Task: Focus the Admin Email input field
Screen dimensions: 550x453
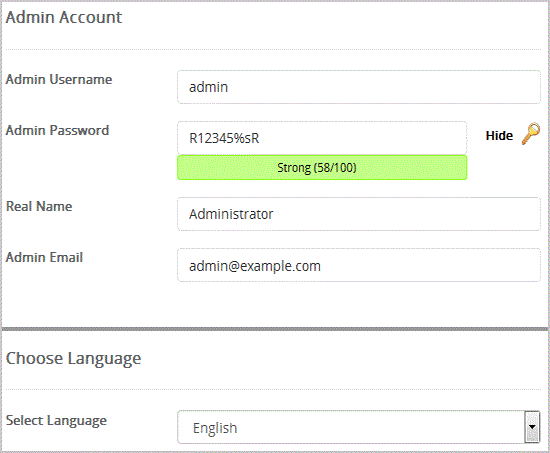Action: 358,265
